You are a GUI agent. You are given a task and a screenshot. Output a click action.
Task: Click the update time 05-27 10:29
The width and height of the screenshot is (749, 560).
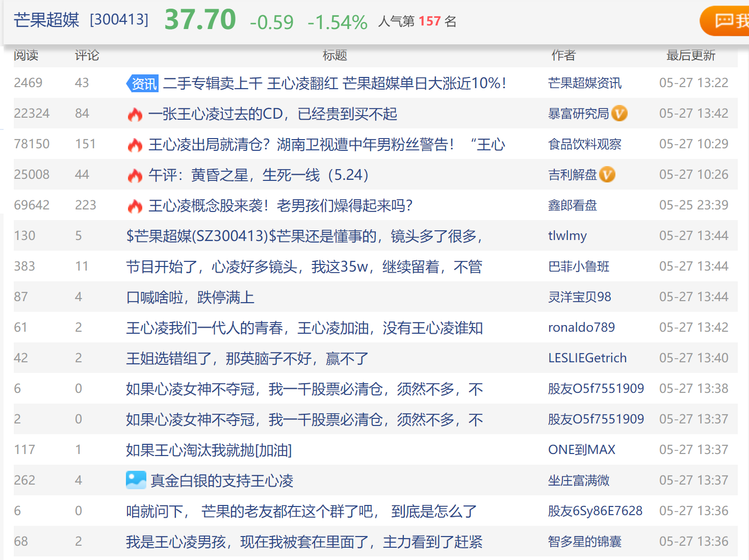pyautogui.click(x=694, y=144)
